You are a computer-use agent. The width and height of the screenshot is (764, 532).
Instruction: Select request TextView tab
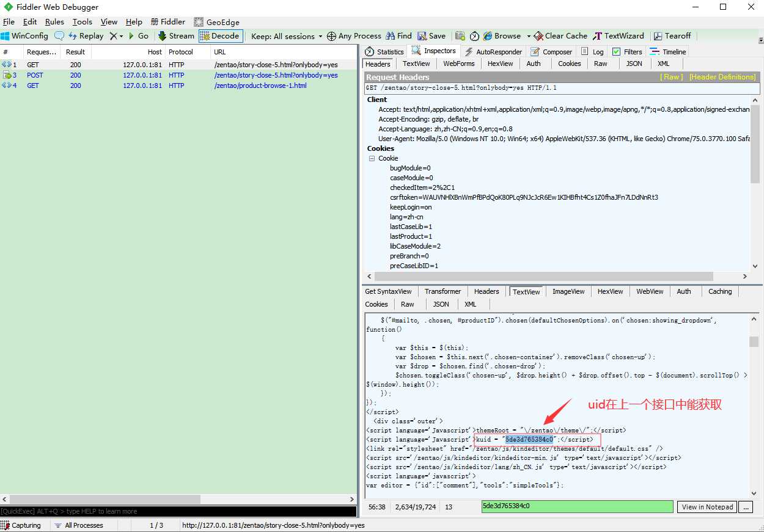(416, 64)
